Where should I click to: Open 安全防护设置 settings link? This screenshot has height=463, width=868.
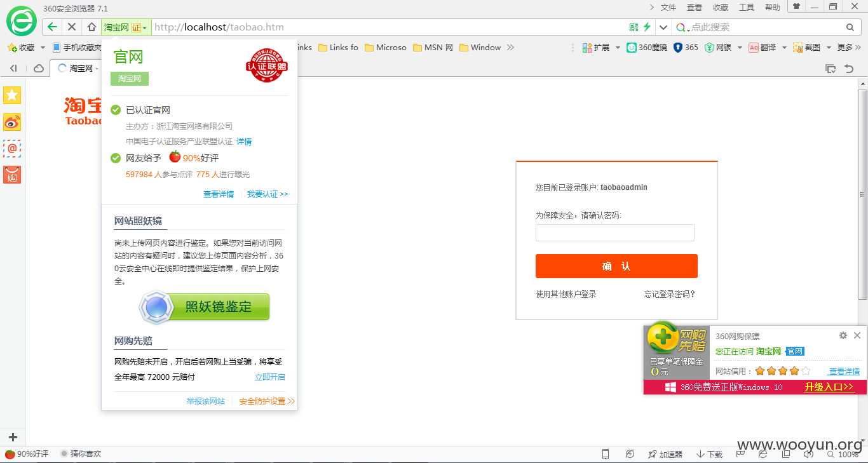pos(268,401)
